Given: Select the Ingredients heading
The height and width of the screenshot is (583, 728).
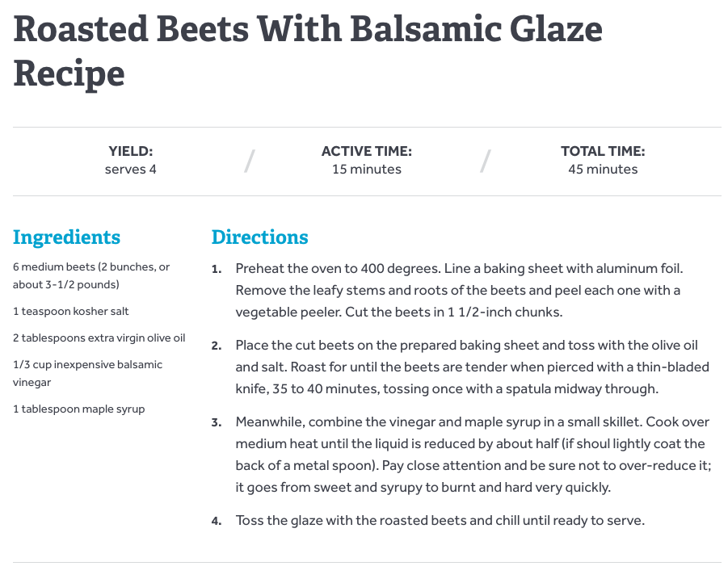Looking at the screenshot, I should [66, 237].
